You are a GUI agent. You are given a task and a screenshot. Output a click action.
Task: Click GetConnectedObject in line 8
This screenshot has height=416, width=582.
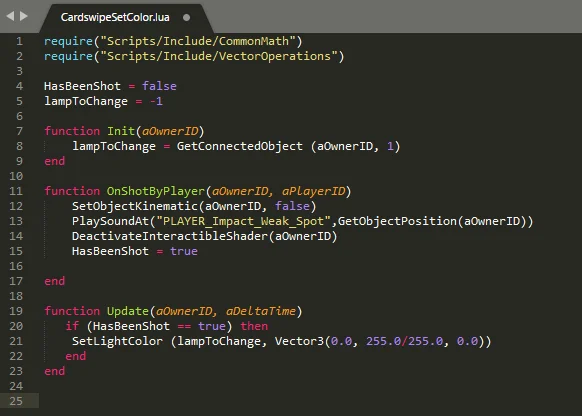coord(239,146)
